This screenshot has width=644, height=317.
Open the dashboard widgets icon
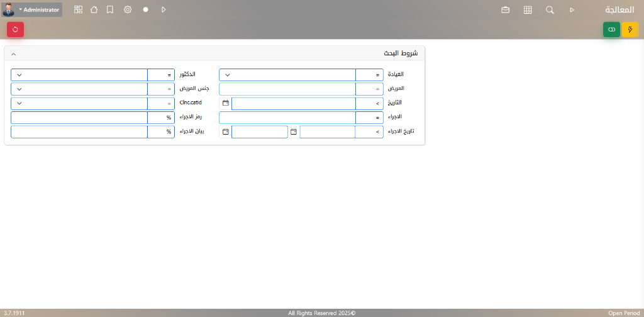[78, 10]
